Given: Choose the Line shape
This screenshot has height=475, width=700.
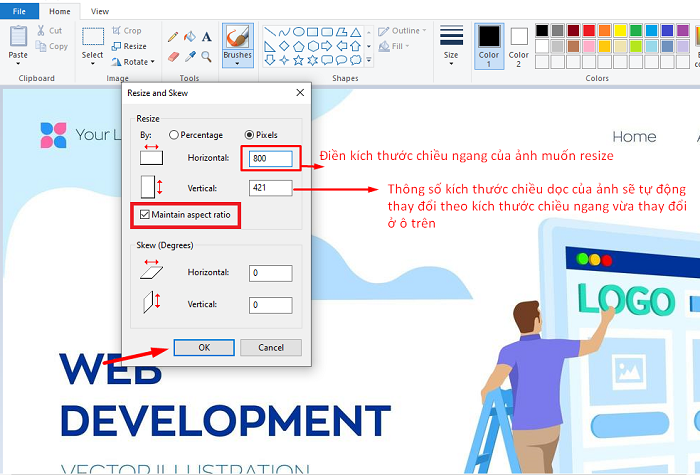Looking at the screenshot, I should [x=270, y=32].
